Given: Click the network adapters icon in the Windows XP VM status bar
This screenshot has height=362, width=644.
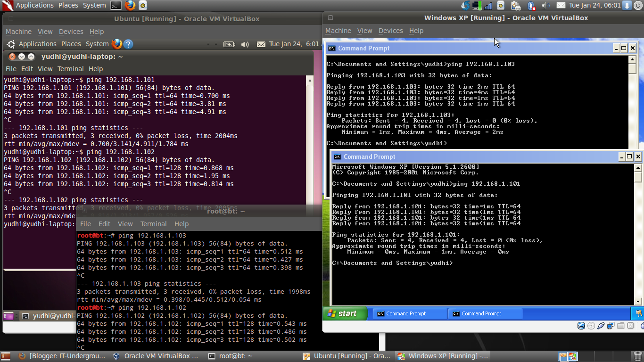Looking at the screenshot, I should point(611,326).
